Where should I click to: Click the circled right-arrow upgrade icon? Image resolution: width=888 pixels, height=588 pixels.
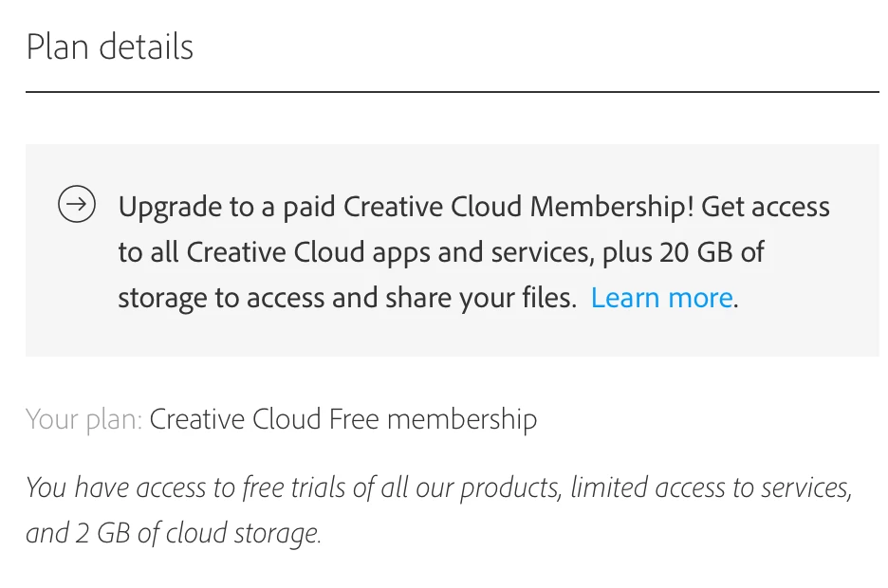tap(77, 204)
